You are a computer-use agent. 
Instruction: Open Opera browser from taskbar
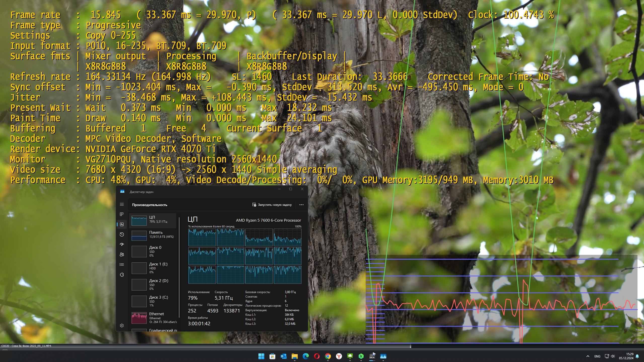pos(317,356)
